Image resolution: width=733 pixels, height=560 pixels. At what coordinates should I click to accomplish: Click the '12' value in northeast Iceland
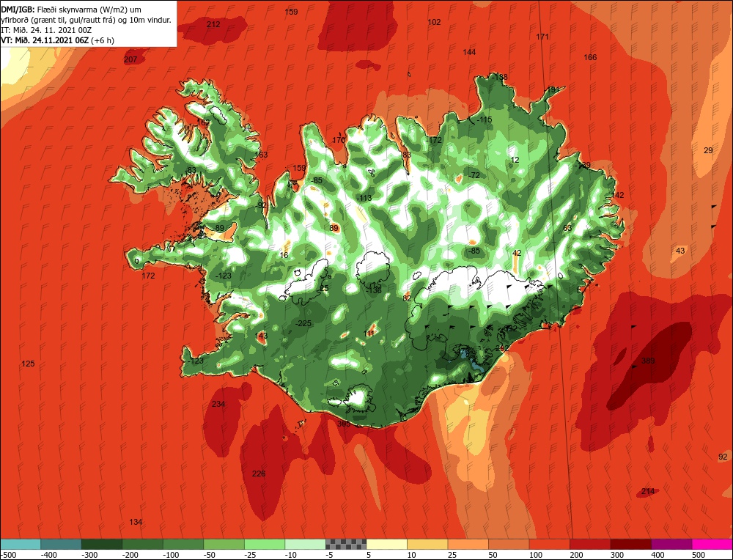click(x=515, y=161)
